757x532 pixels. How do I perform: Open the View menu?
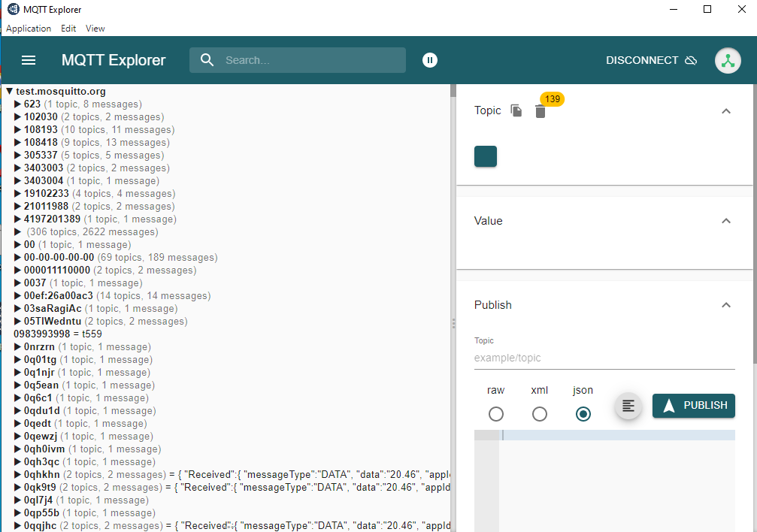[x=95, y=29]
